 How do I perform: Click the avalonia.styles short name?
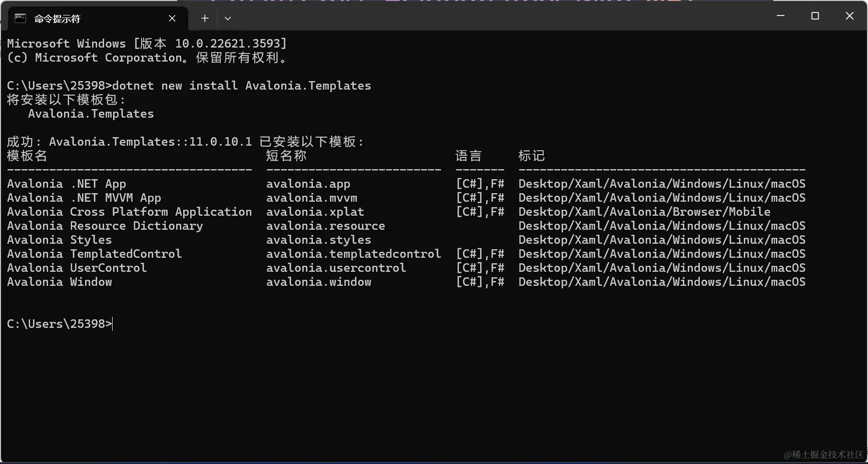pyautogui.click(x=319, y=240)
